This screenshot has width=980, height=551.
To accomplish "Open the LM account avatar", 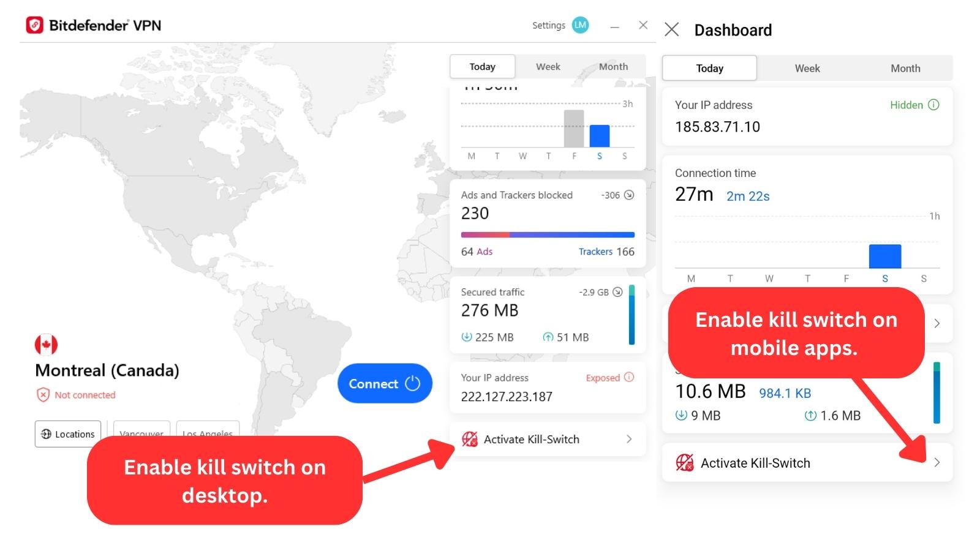I will coord(580,25).
